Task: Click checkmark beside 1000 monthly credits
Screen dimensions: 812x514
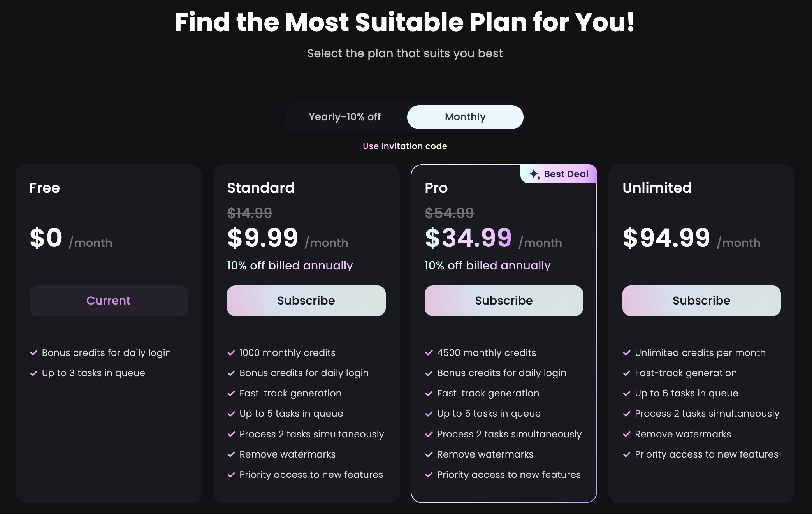Action: (231, 353)
